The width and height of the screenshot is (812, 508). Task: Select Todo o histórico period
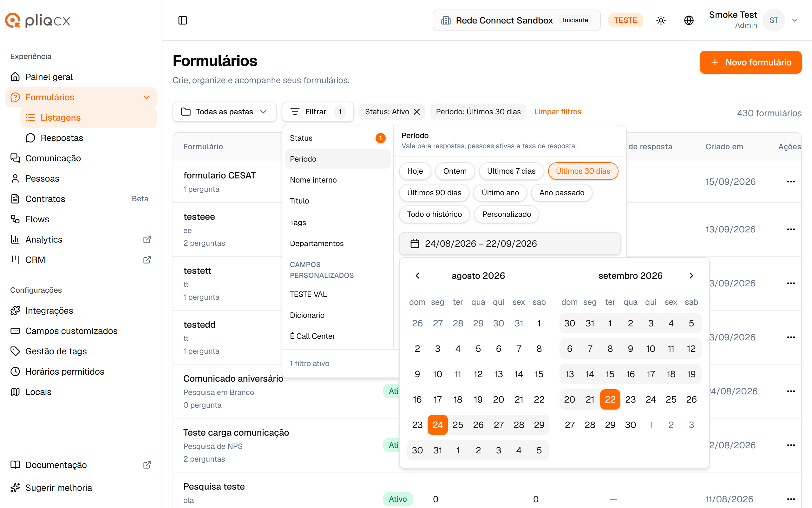pyautogui.click(x=435, y=214)
